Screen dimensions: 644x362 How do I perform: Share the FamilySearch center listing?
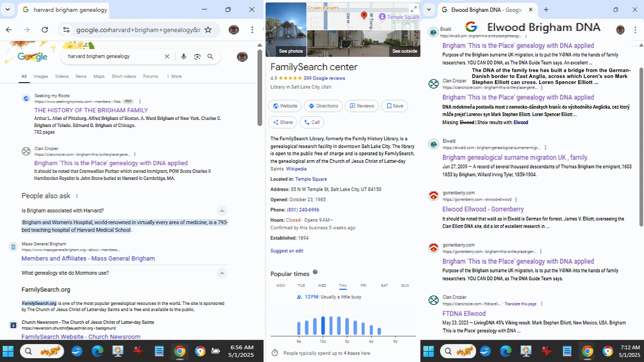(283, 122)
